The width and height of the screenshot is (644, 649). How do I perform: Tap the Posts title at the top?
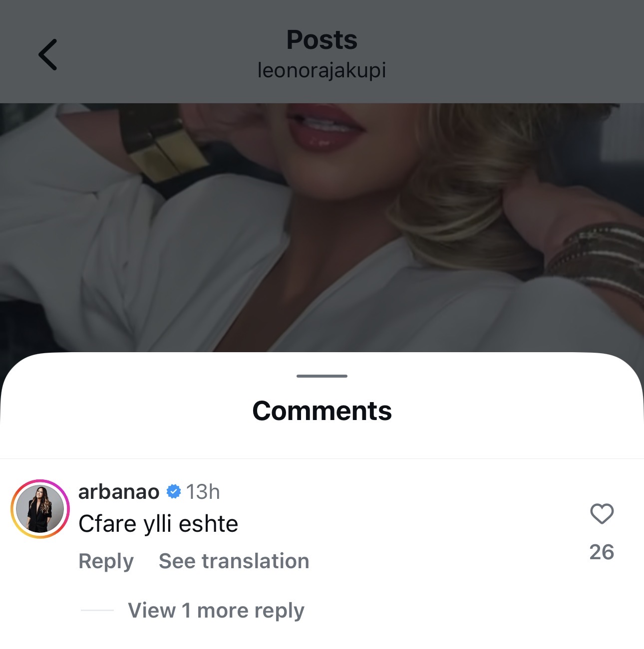coord(322,40)
